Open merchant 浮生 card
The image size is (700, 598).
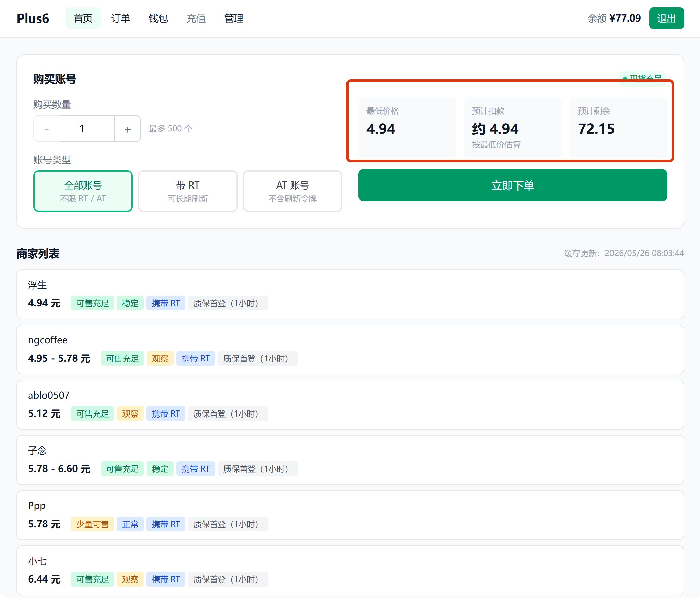click(350, 294)
